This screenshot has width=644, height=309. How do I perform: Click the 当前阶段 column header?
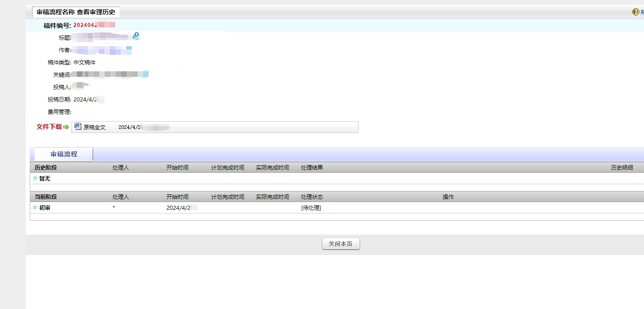click(x=46, y=197)
